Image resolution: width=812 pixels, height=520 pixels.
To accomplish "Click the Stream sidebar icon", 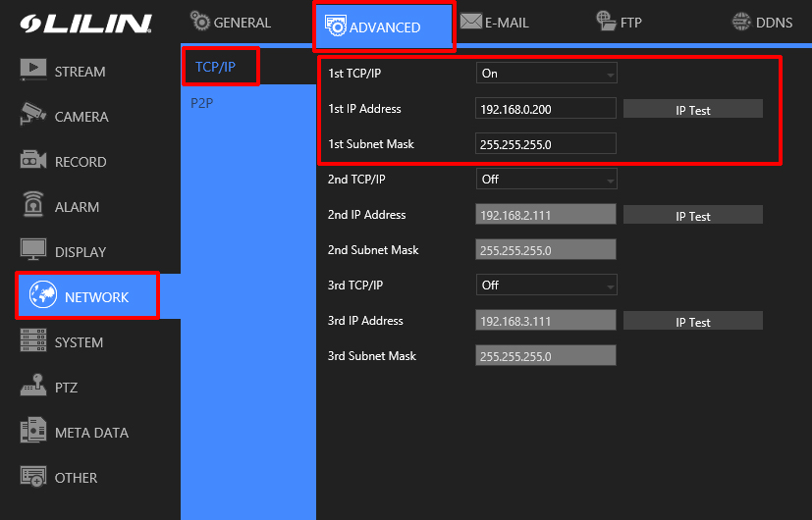I will click(33, 71).
